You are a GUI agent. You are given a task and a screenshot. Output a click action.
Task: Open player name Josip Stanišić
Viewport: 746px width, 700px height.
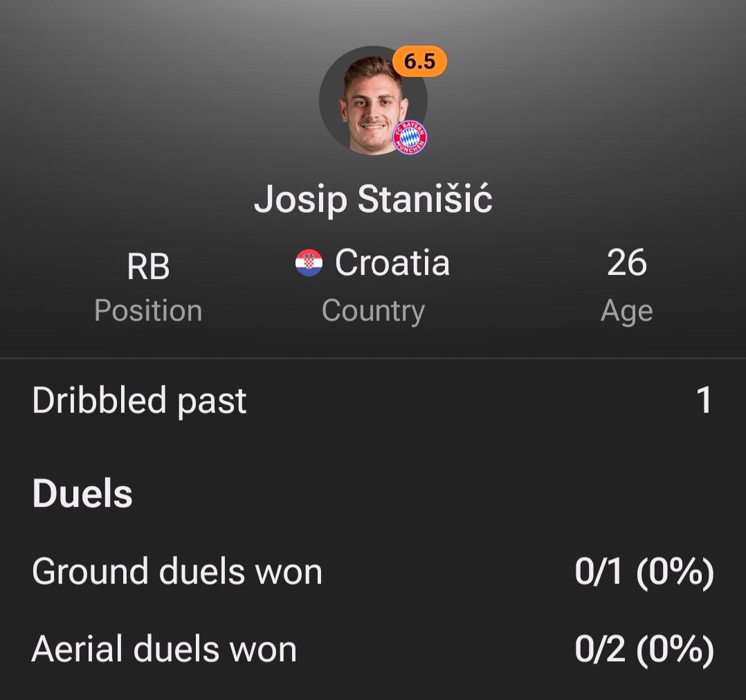point(373,199)
